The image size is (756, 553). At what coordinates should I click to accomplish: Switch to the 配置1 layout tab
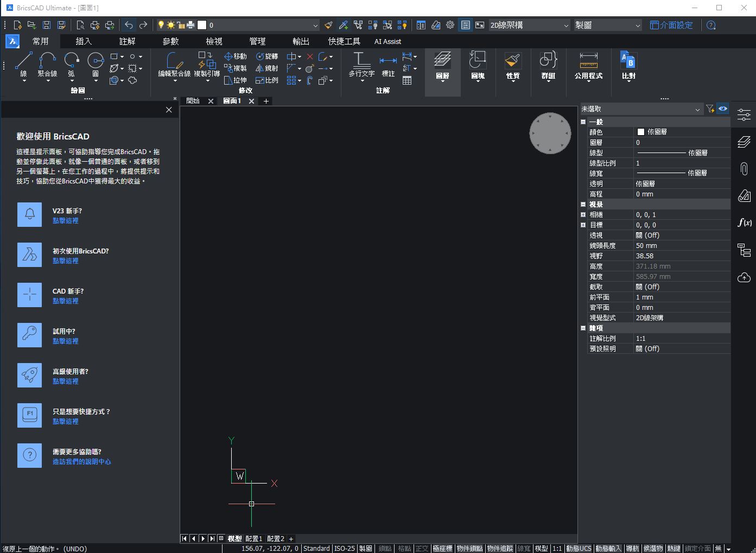tap(253, 538)
